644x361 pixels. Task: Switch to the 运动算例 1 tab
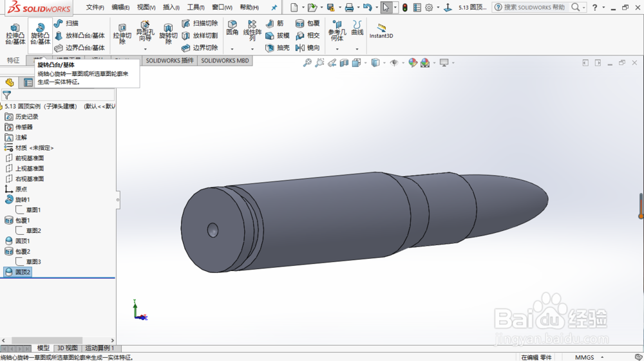point(99,348)
